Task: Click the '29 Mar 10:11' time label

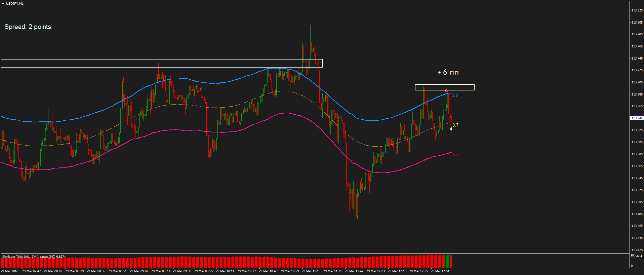Action: (225, 271)
